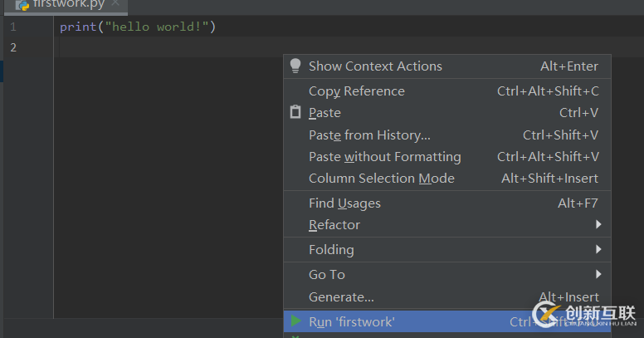This screenshot has width=644, height=338.
Task: Open the Go To submenu arrow
Action: (598, 274)
